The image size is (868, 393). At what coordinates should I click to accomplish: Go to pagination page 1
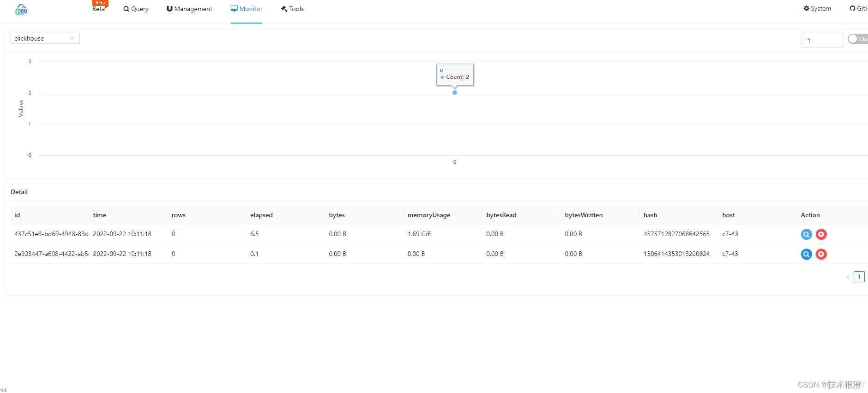(859, 277)
